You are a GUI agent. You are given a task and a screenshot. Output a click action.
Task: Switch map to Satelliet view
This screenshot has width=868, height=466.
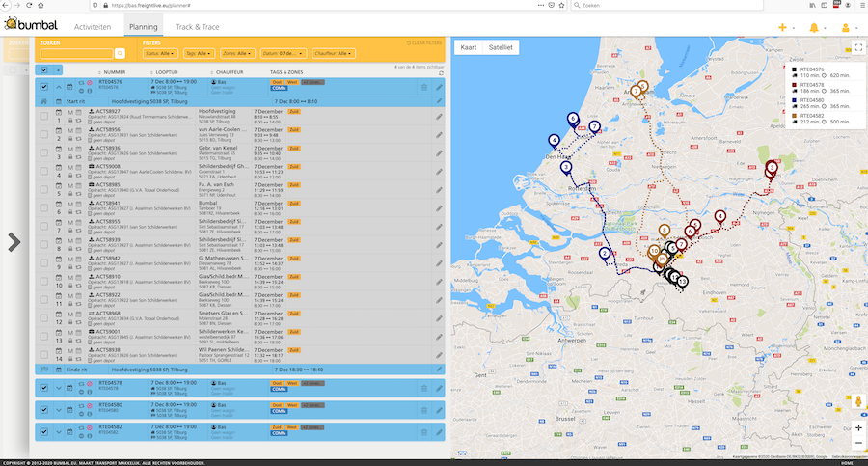point(501,47)
